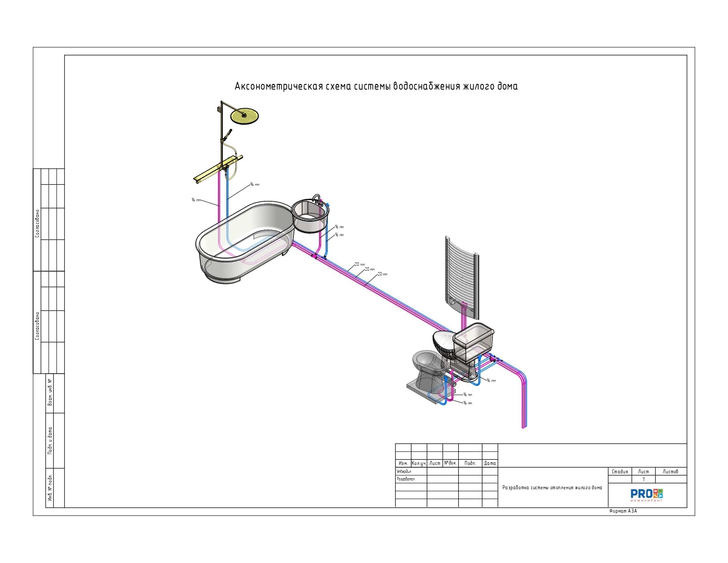The height and width of the screenshot is (563, 728).
Task: Click the "Взам. инв. №" side label
Action: click(50, 393)
